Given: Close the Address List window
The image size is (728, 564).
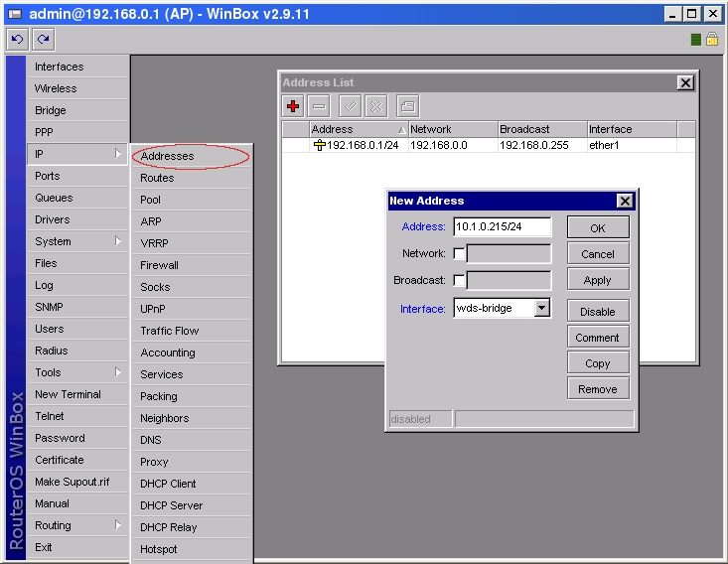Looking at the screenshot, I should tap(685, 83).
